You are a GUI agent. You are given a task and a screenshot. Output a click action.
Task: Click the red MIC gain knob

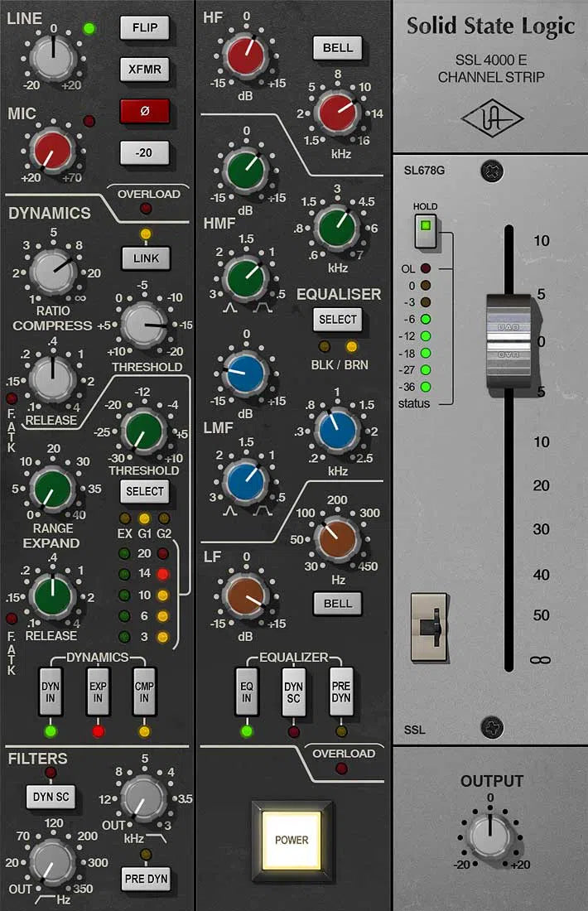[x=52, y=152]
